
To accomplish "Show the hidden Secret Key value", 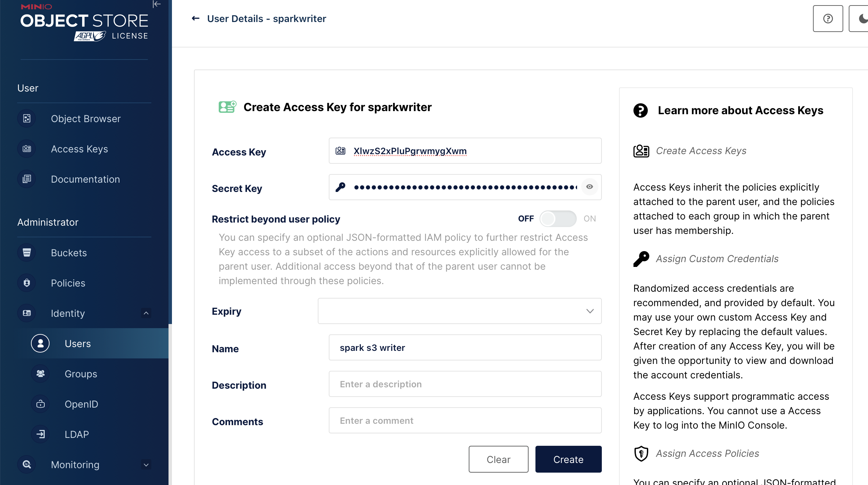I will coord(589,187).
